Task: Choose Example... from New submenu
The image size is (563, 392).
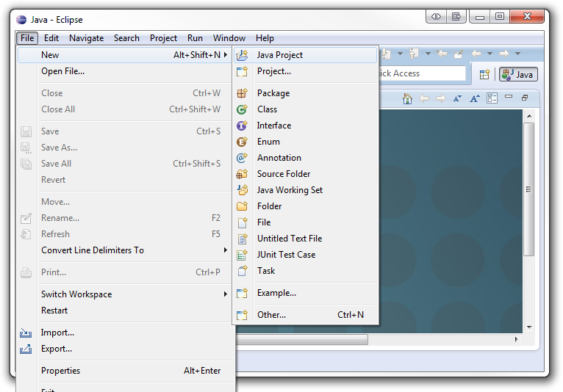Action: (306, 293)
